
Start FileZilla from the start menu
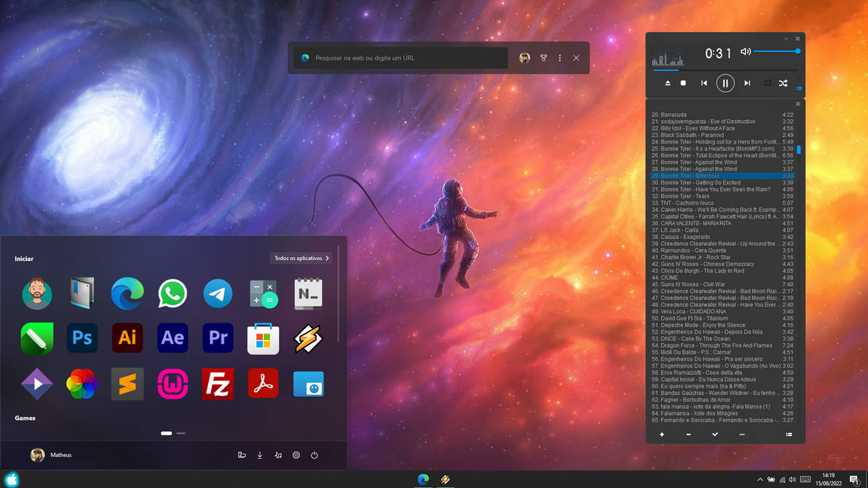pyautogui.click(x=217, y=384)
